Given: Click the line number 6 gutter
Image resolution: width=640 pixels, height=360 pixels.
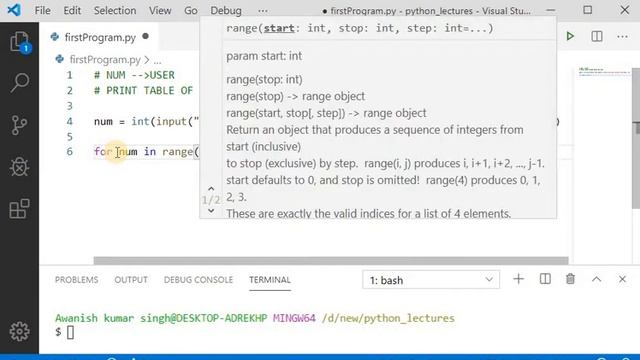Looking at the screenshot, I should coord(69,152).
